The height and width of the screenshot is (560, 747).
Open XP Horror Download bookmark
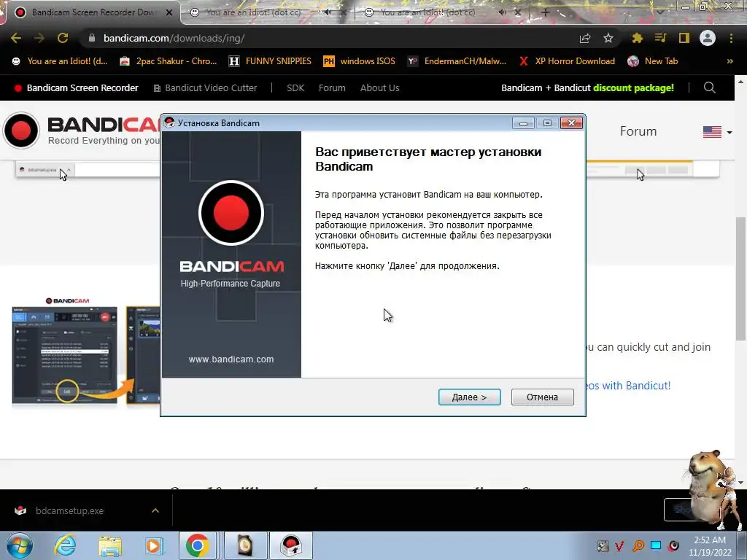coord(567,61)
